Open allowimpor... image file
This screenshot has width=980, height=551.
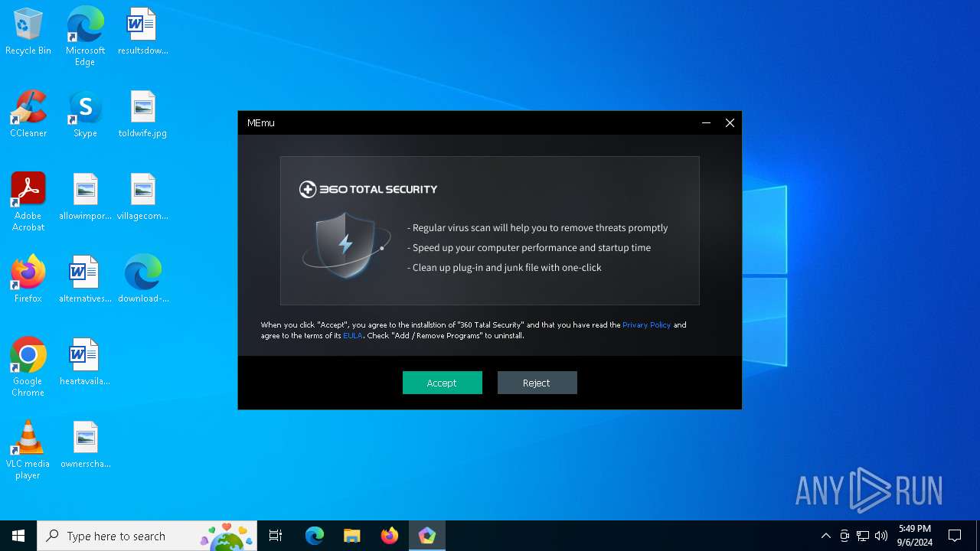(x=85, y=197)
